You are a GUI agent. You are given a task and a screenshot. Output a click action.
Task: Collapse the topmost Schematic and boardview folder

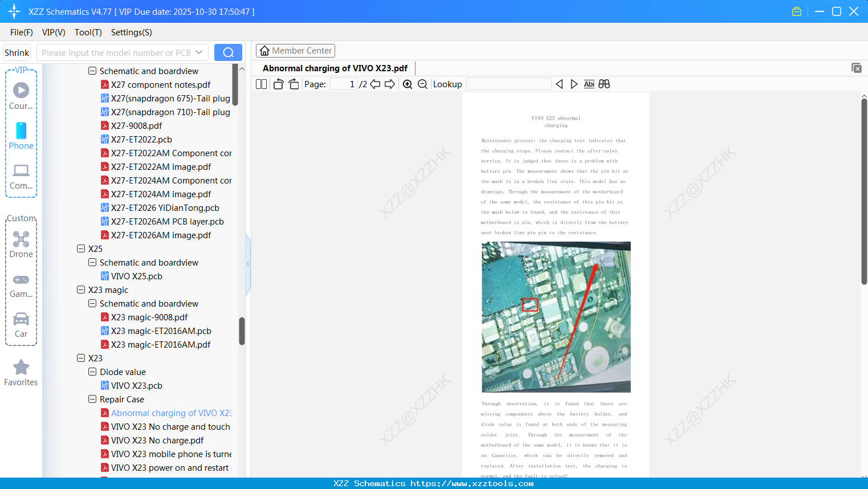(x=92, y=71)
